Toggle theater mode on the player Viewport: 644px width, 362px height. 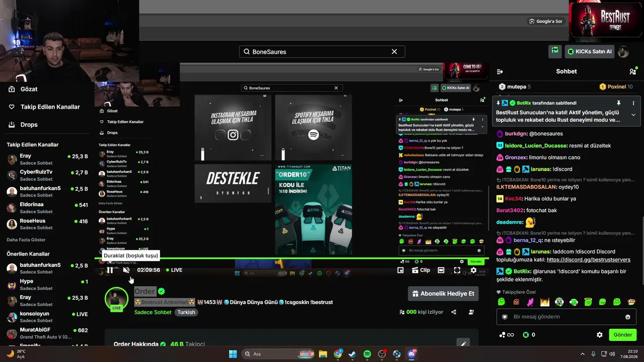click(441, 270)
